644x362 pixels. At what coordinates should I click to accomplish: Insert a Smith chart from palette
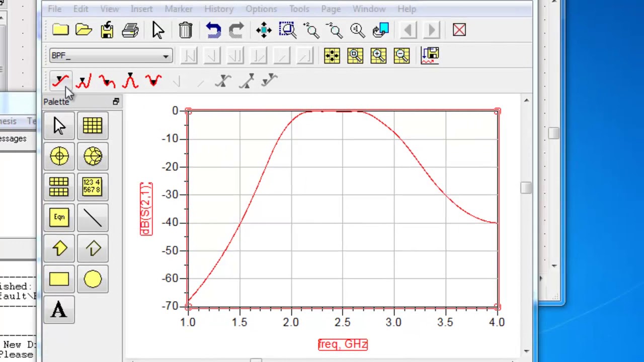tap(93, 156)
